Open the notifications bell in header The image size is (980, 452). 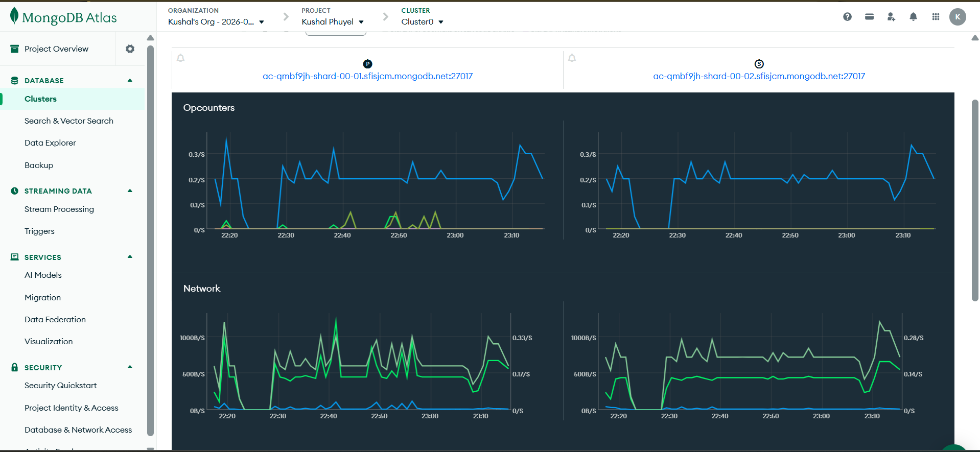[x=913, y=17]
